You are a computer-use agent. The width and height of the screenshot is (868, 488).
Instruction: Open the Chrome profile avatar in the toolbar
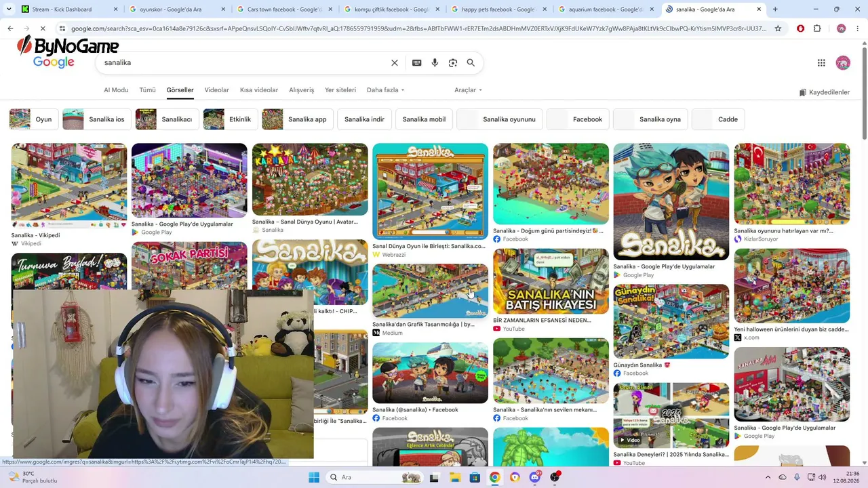tap(841, 28)
